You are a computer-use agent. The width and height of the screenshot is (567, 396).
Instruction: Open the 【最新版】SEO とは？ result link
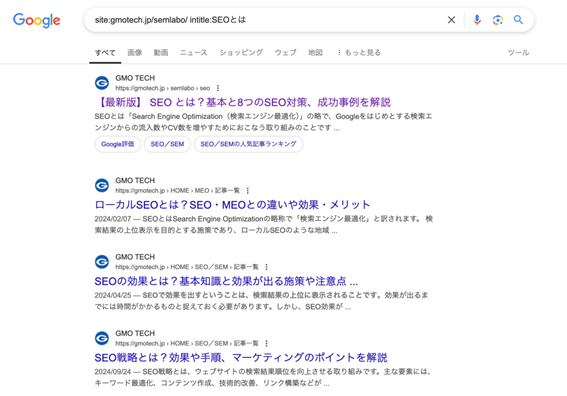(244, 102)
